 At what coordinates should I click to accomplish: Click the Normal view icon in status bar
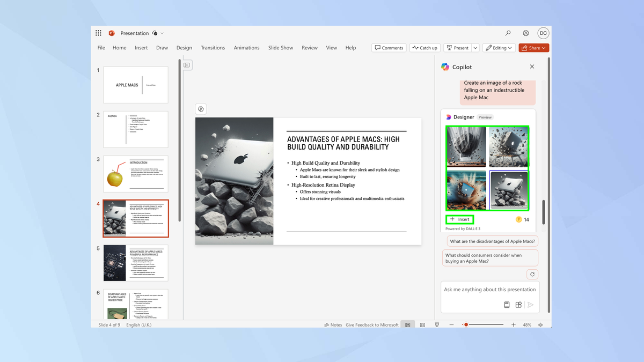pyautogui.click(x=407, y=324)
